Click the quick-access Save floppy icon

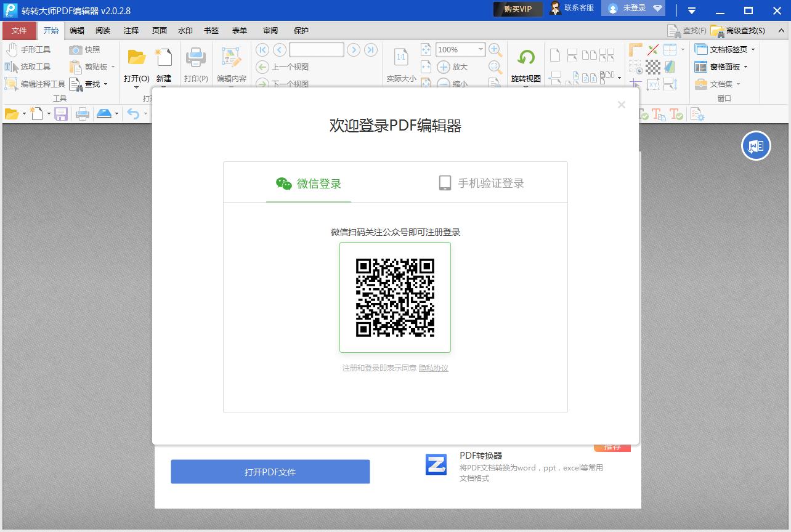point(61,114)
